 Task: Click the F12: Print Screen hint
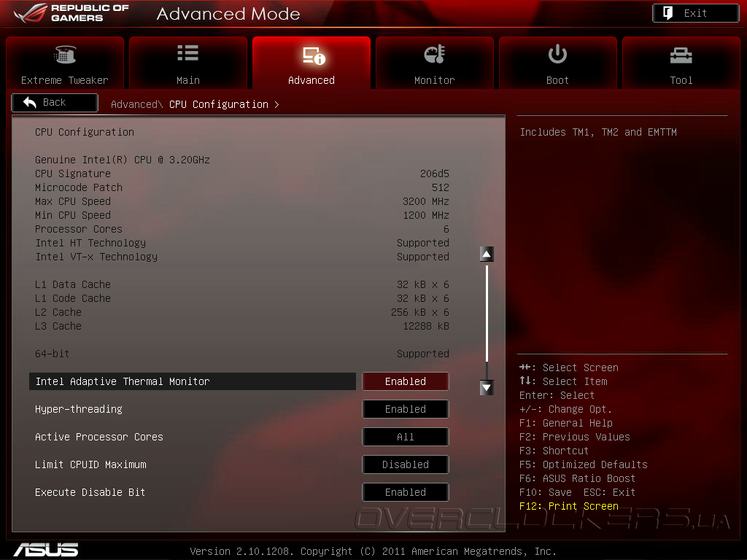[x=569, y=506]
